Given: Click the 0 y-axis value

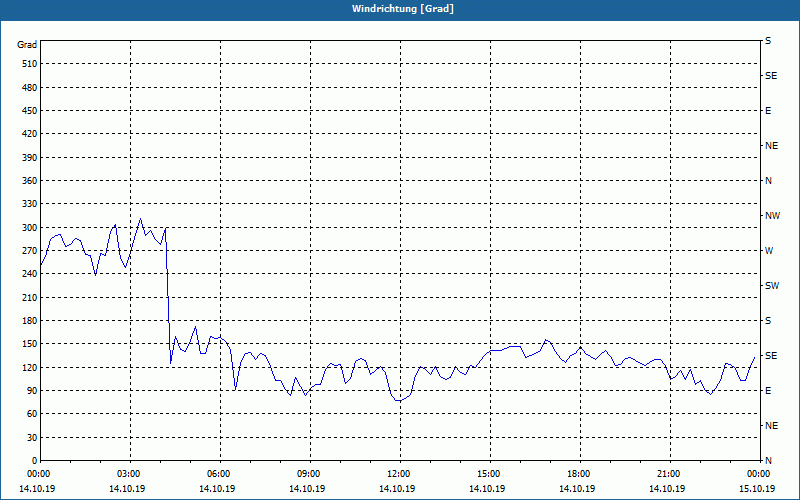Looking at the screenshot, I should [x=34, y=461].
